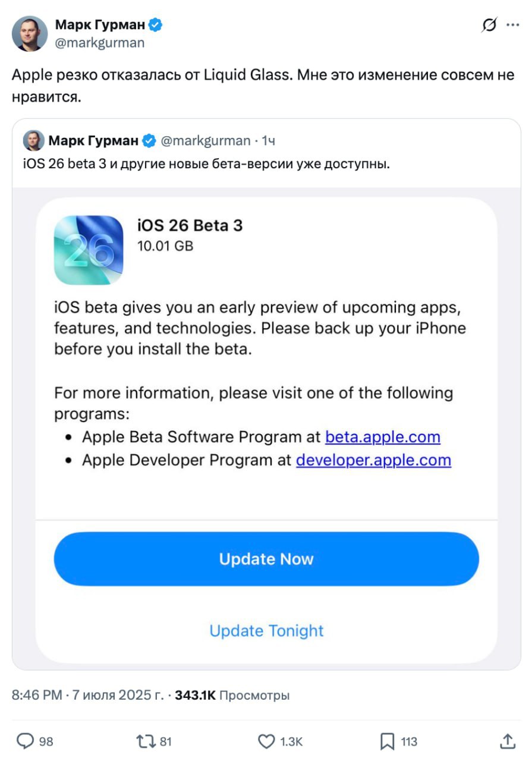Click the main author name Марк Гурман
Screen dimensions: 532x761
click(100, 25)
